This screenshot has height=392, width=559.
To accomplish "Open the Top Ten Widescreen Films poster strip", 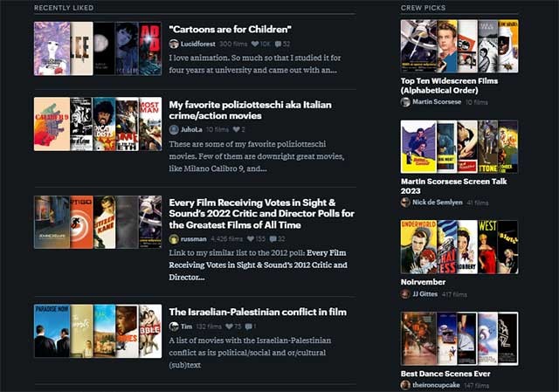I will tap(459, 46).
